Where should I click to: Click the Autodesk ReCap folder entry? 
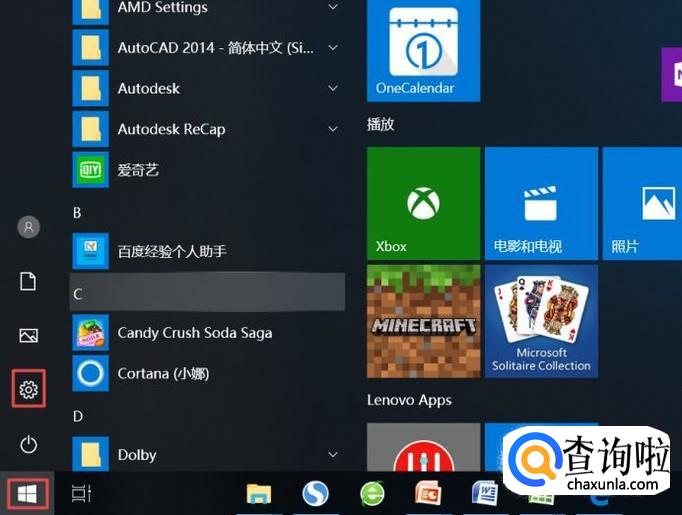pos(209,129)
